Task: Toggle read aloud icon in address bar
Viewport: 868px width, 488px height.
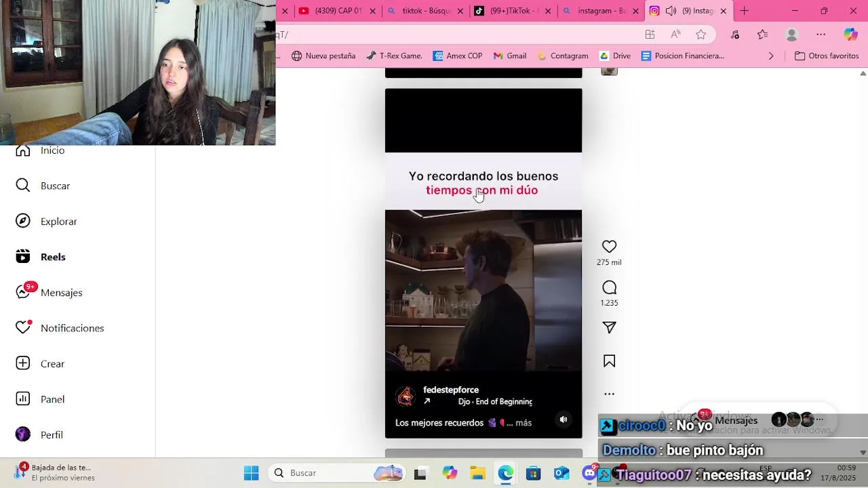Action: click(675, 35)
